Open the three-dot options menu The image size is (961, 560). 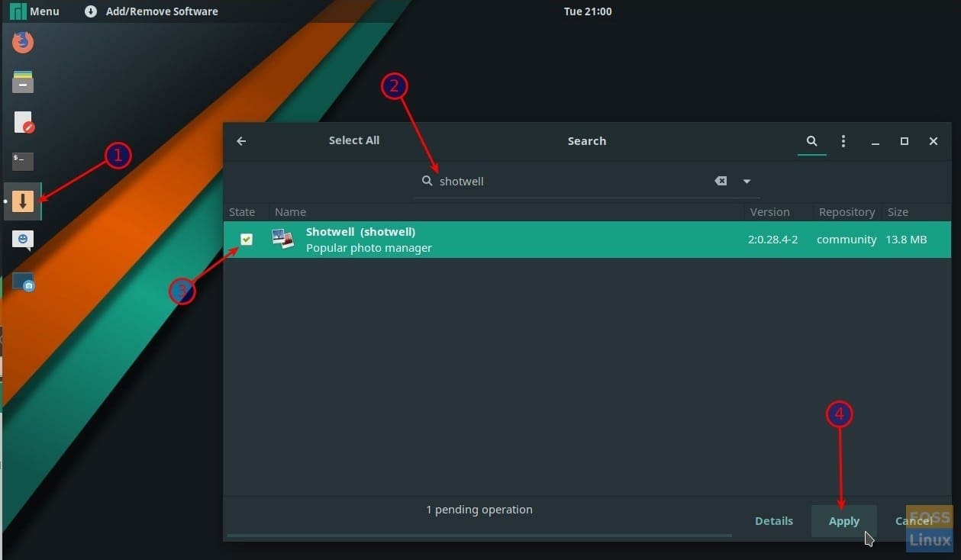pos(843,141)
